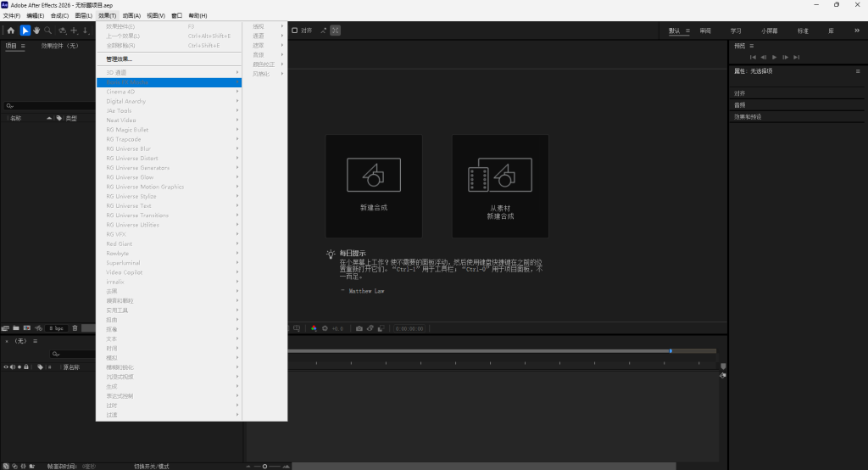
Task: Open the 音频 panel
Action: pyautogui.click(x=739, y=105)
